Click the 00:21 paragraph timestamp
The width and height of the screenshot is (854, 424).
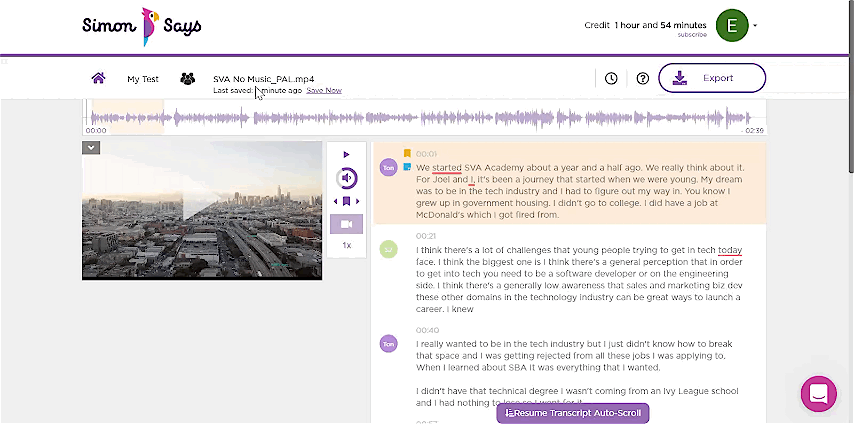pos(426,237)
